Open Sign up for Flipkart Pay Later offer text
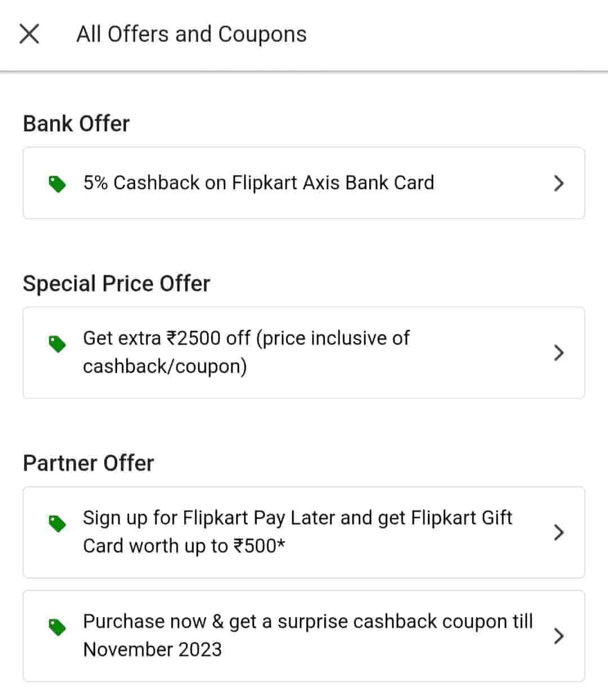 pos(297,518)
